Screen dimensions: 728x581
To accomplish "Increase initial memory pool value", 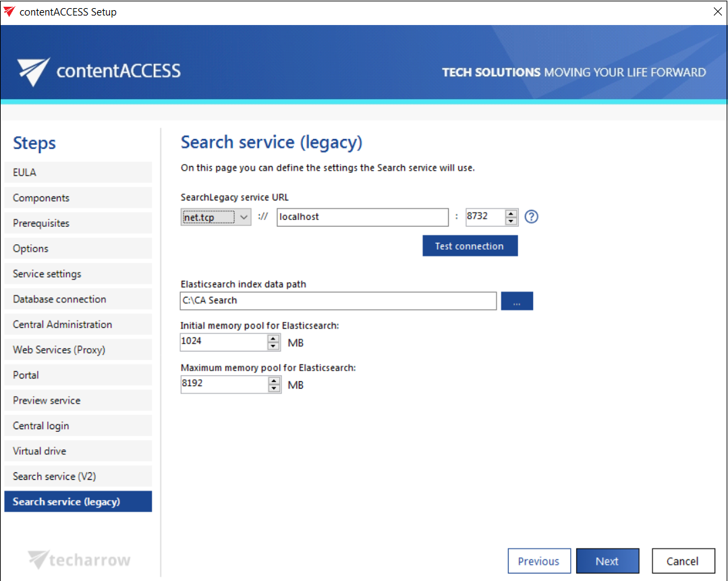I will [273, 339].
